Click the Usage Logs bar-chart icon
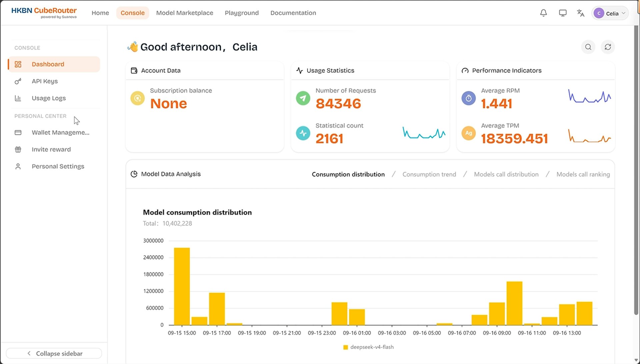Screen dimensions: 640x364 (18, 98)
